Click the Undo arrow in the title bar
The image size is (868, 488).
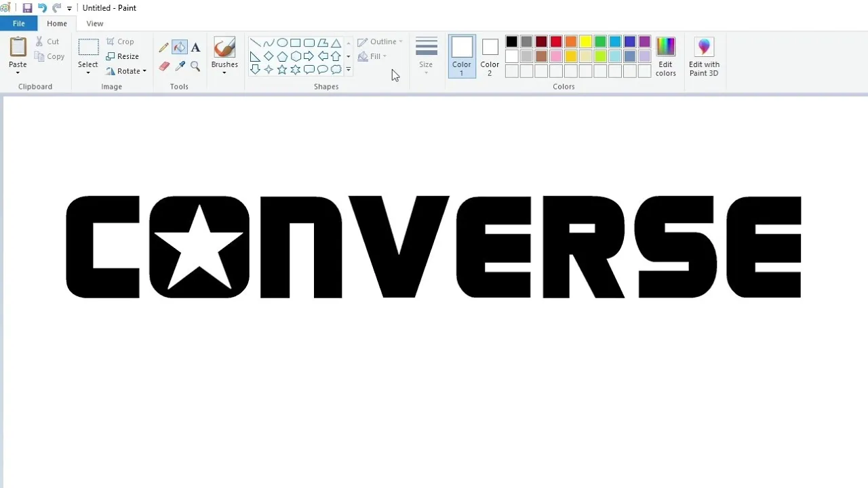tap(42, 8)
